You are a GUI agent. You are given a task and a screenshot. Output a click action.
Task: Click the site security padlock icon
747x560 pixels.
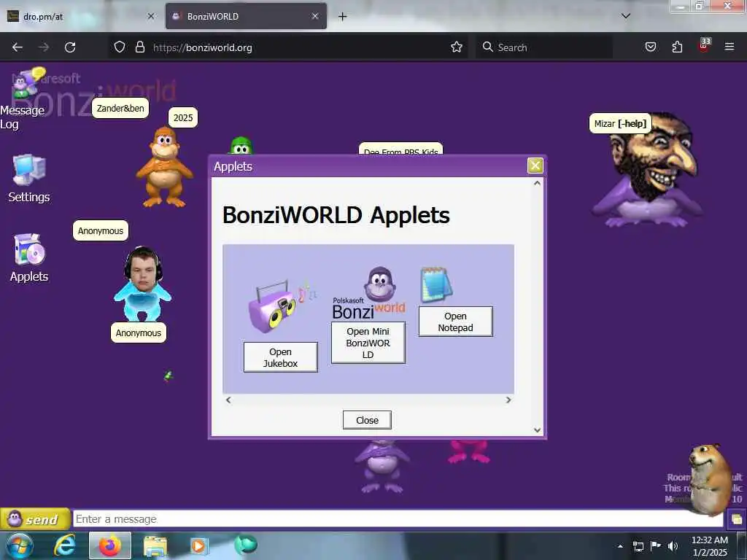(x=139, y=47)
